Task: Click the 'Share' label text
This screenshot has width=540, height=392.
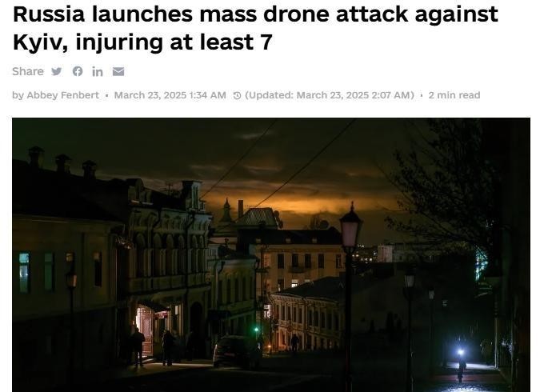Action: pyautogui.click(x=28, y=71)
